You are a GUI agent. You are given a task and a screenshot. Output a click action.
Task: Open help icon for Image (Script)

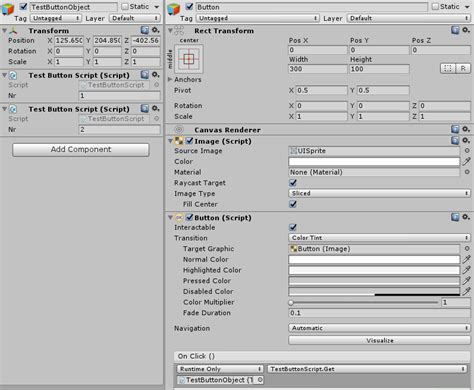[x=455, y=140]
